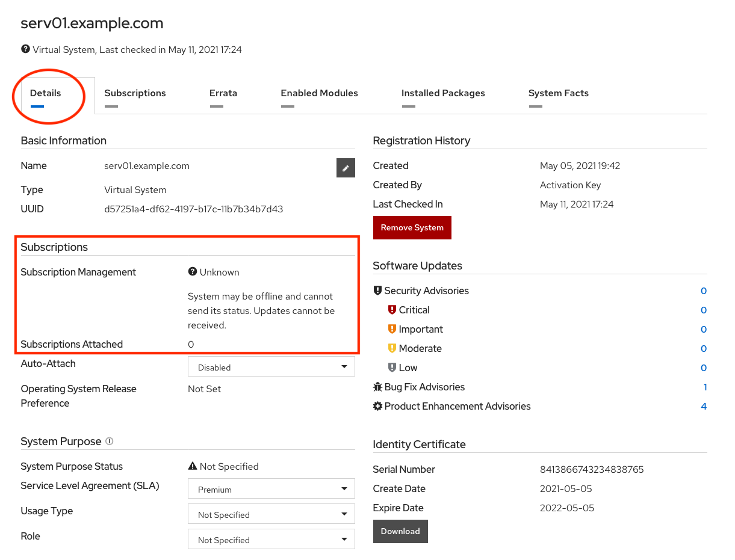Expand the Service Level Agreement dropdown

click(271, 489)
